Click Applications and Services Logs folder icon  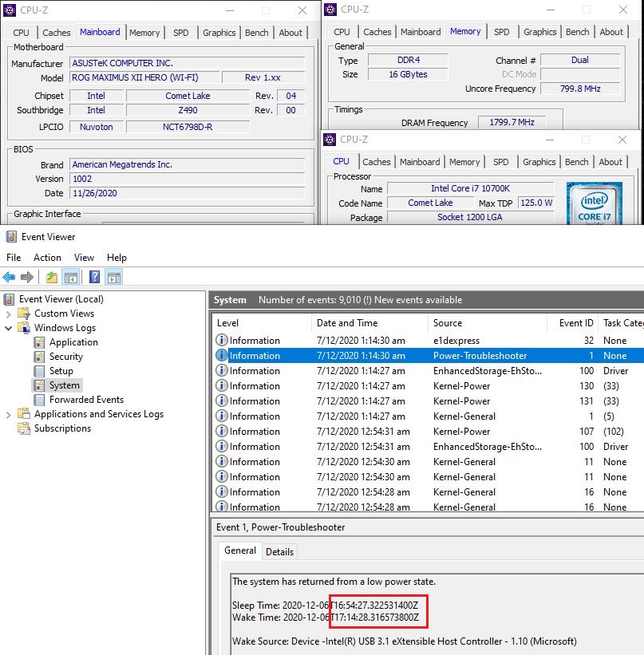click(x=24, y=414)
